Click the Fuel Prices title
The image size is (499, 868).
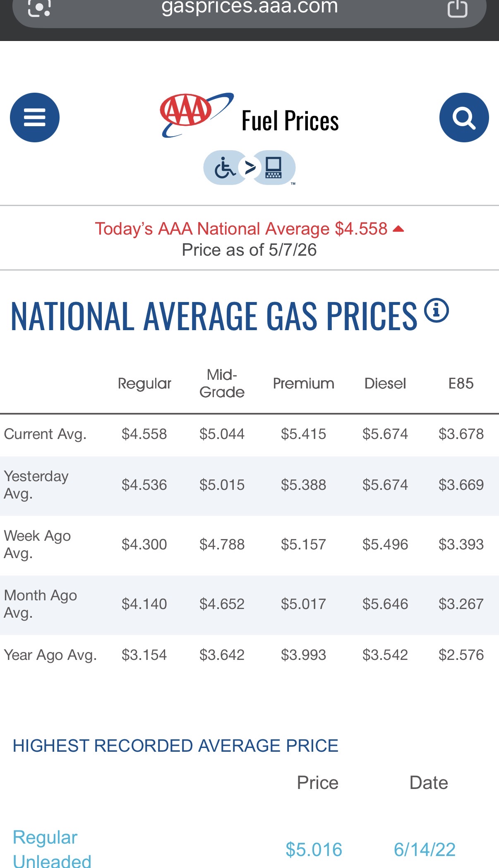290,121
